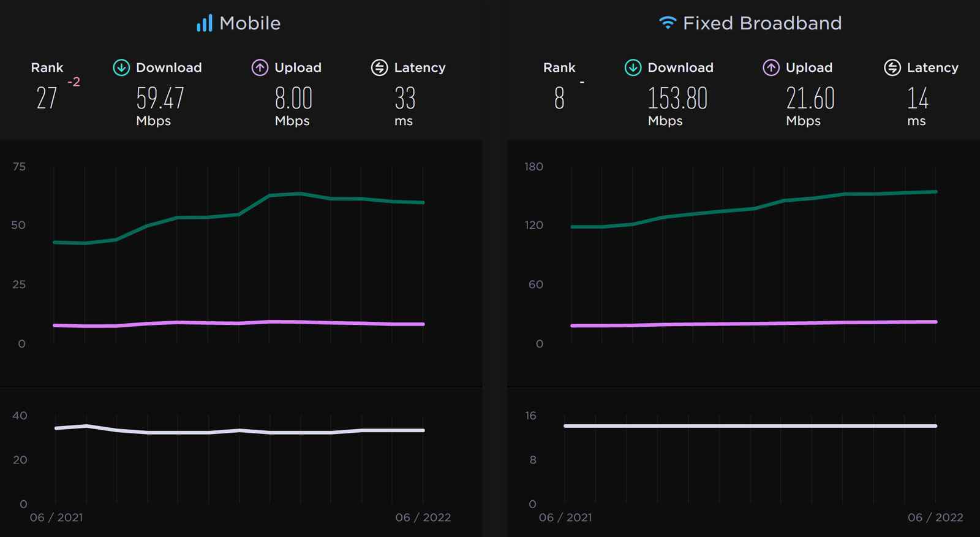Click the 21.60 Mbps upload value

coord(810,98)
